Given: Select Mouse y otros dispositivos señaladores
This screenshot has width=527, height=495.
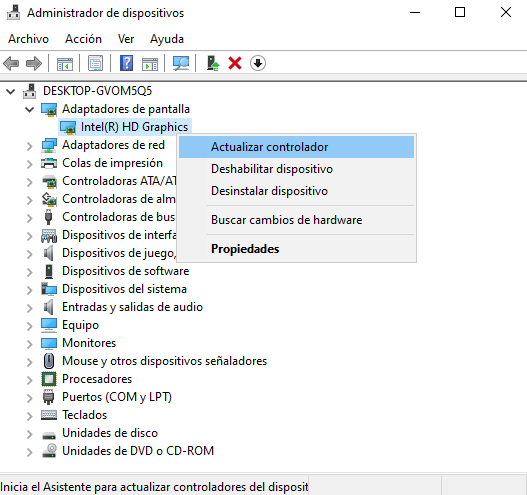Looking at the screenshot, I should click(164, 361).
